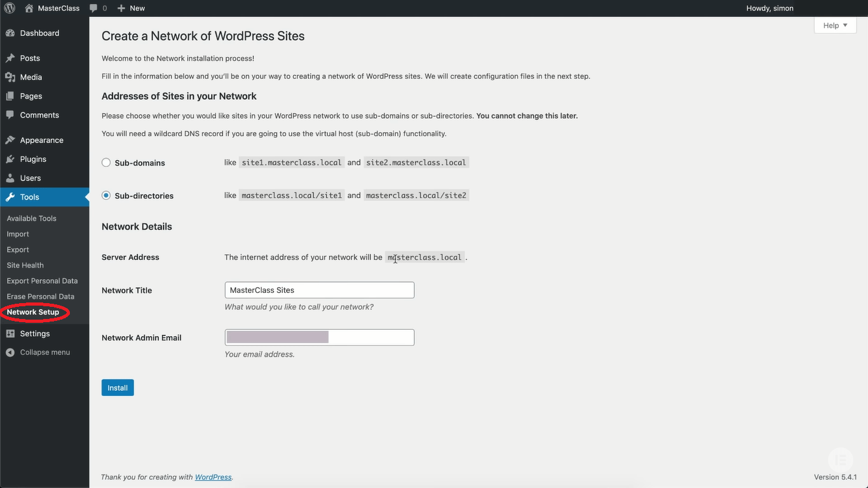Open the MasterClass home icon
The image size is (868, 488).
[29, 8]
